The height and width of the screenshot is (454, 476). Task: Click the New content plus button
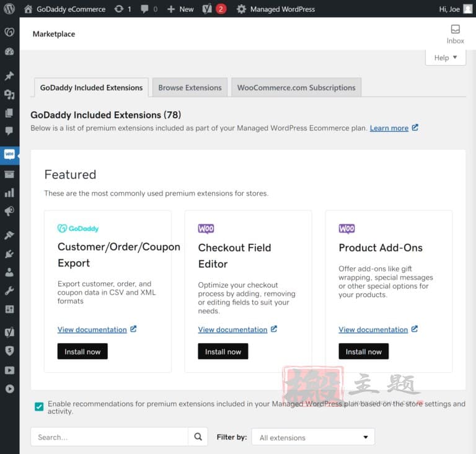(180, 9)
